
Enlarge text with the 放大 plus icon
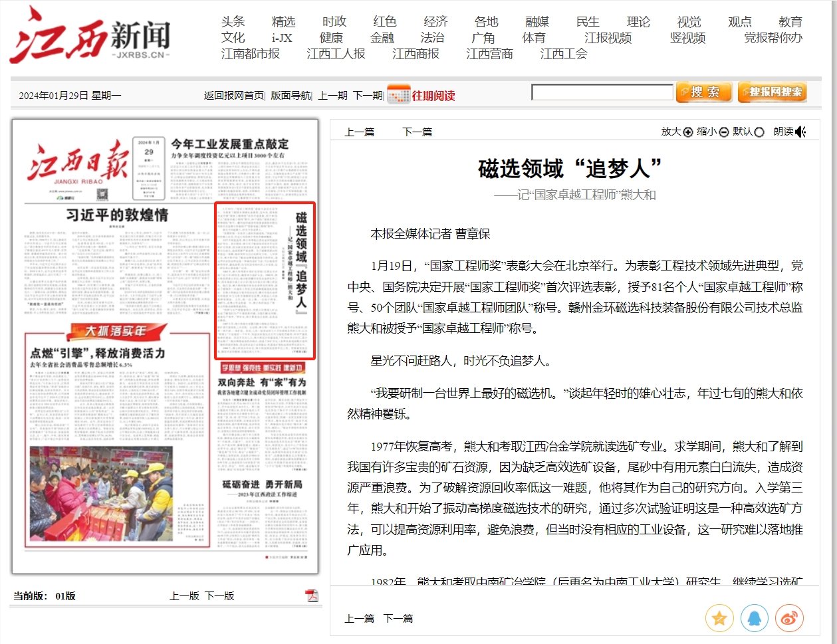click(688, 132)
